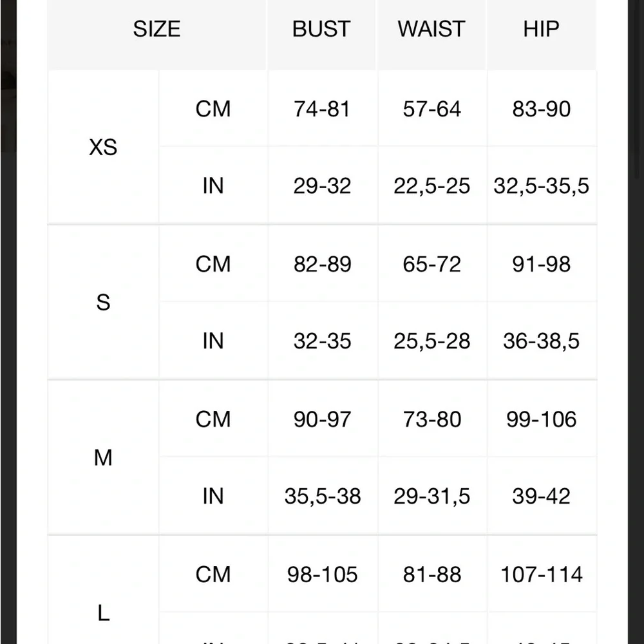Select the XS size row label
Viewport: 644px width, 644px height.
coord(103,147)
